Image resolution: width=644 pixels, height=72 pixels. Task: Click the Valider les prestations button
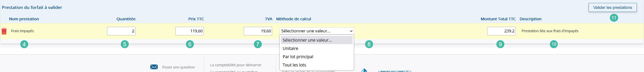click(612, 7)
